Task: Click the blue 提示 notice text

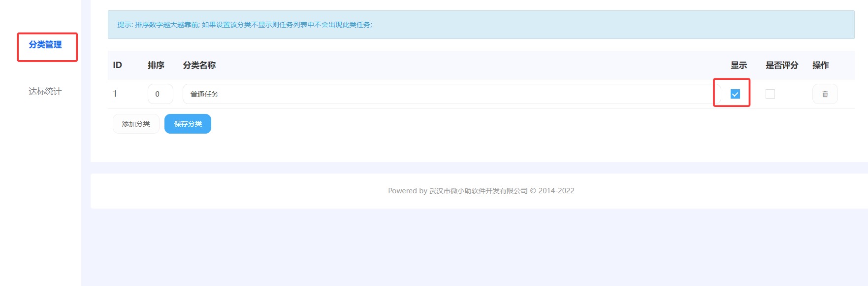Action: [245, 25]
